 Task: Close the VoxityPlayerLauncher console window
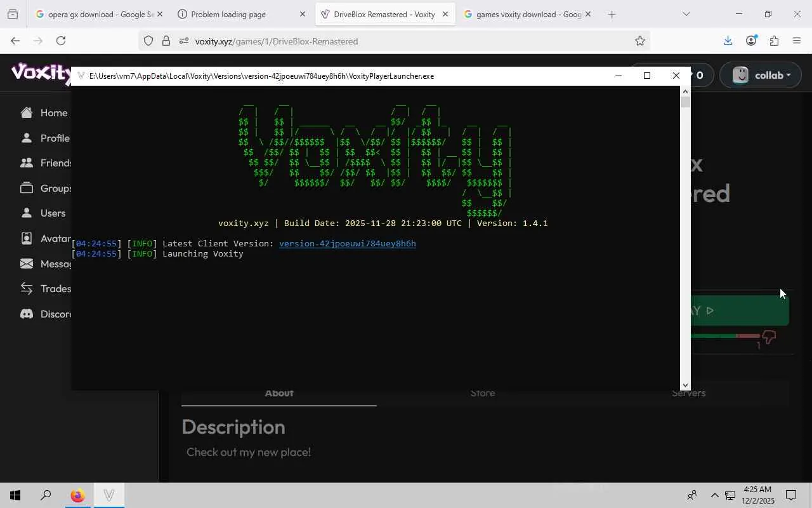[x=676, y=76]
